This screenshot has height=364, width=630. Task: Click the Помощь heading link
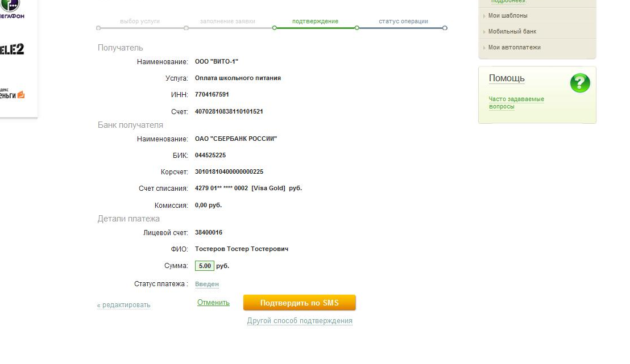[x=507, y=78]
